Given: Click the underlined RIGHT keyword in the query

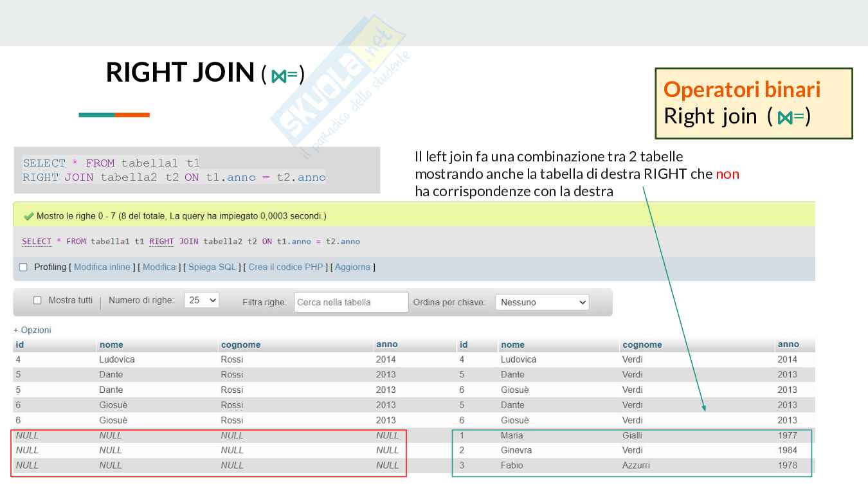Looking at the screenshot, I should (161, 242).
